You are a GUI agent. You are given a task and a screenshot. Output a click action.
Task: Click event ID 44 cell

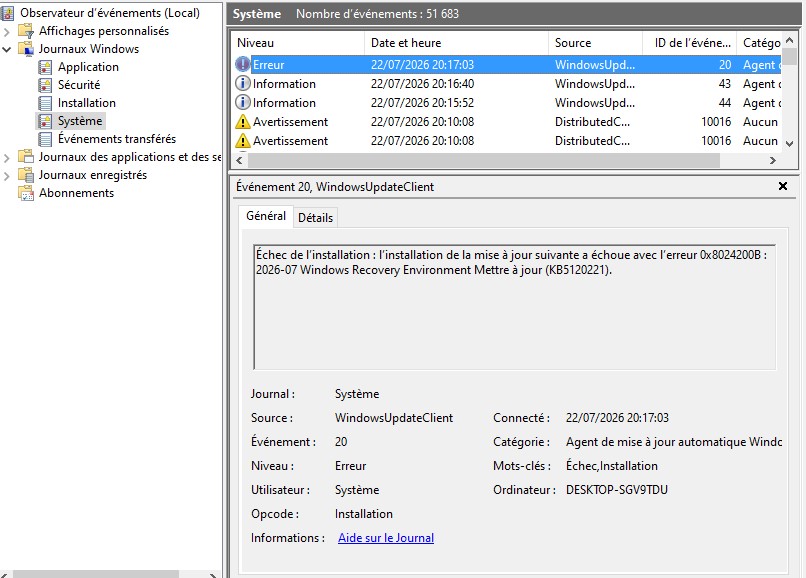(724, 103)
